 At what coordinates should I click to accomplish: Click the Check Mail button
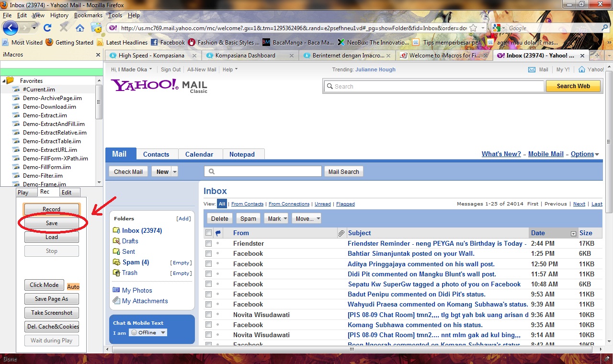(x=128, y=172)
